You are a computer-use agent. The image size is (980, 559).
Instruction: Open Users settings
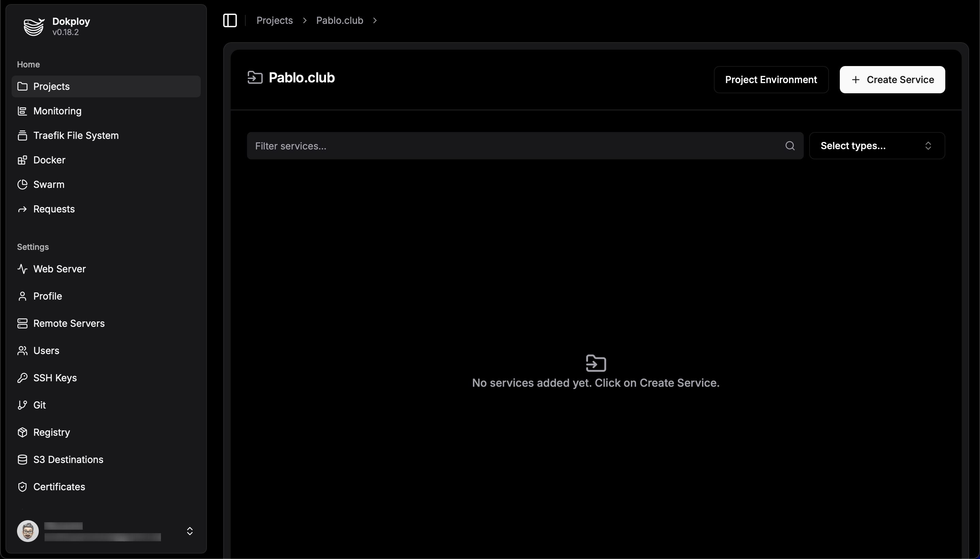pos(106,351)
